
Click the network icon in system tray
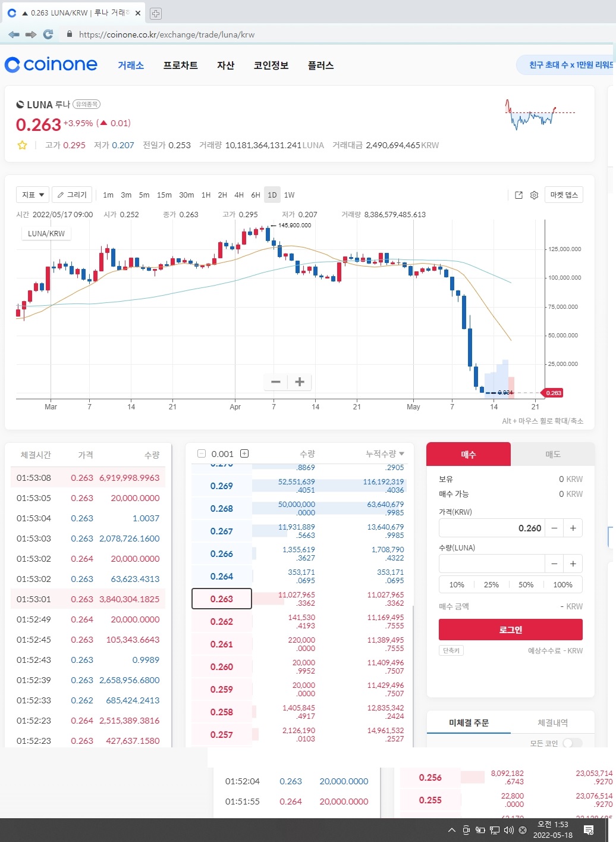pos(494,830)
